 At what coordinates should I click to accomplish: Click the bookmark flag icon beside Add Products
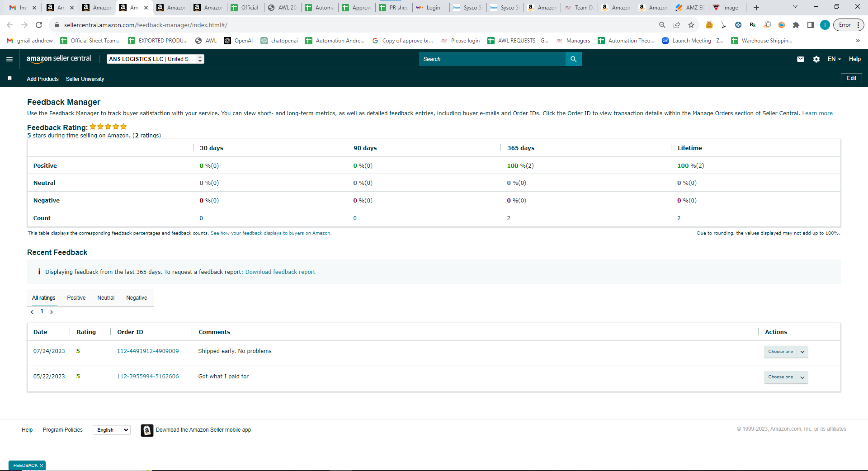click(9, 79)
